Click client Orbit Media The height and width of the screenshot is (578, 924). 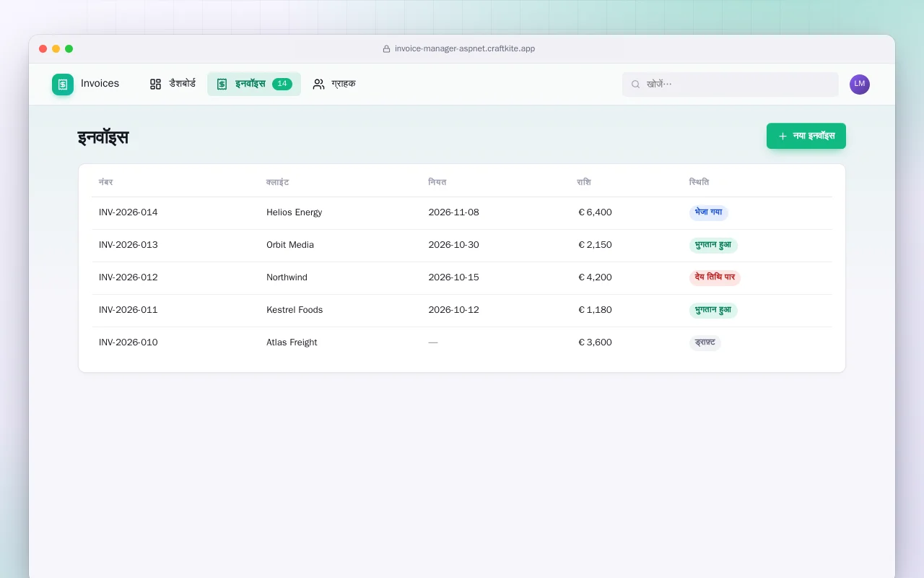click(x=290, y=245)
